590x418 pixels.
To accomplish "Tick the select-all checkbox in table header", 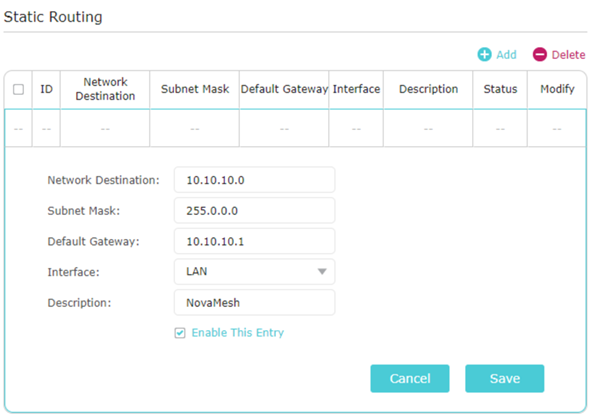I will pos(18,90).
